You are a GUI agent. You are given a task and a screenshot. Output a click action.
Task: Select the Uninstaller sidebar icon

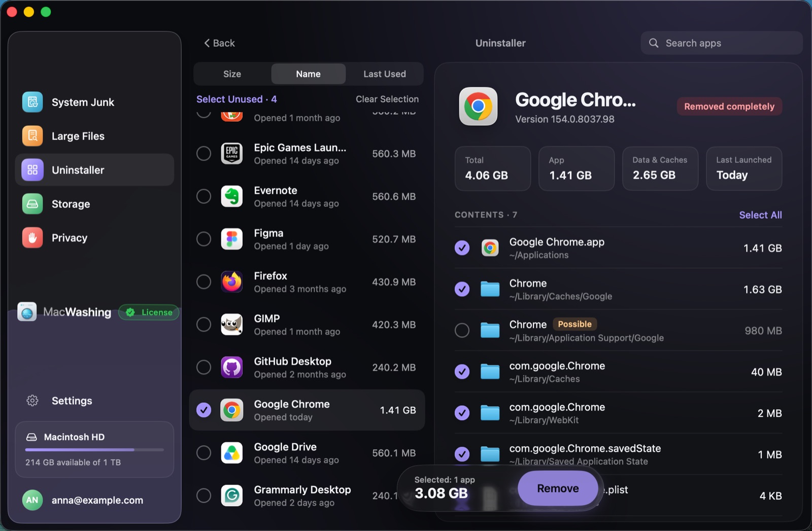point(32,170)
